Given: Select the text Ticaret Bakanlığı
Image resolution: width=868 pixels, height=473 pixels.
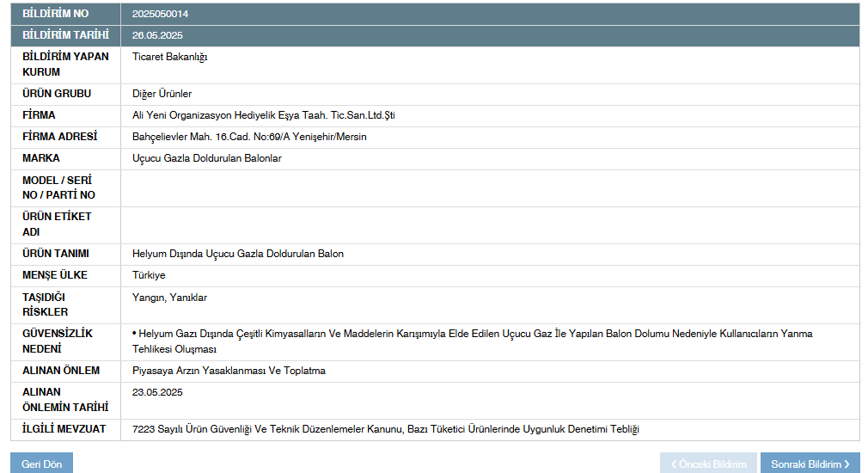Looking at the screenshot, I should click(169, 57).
